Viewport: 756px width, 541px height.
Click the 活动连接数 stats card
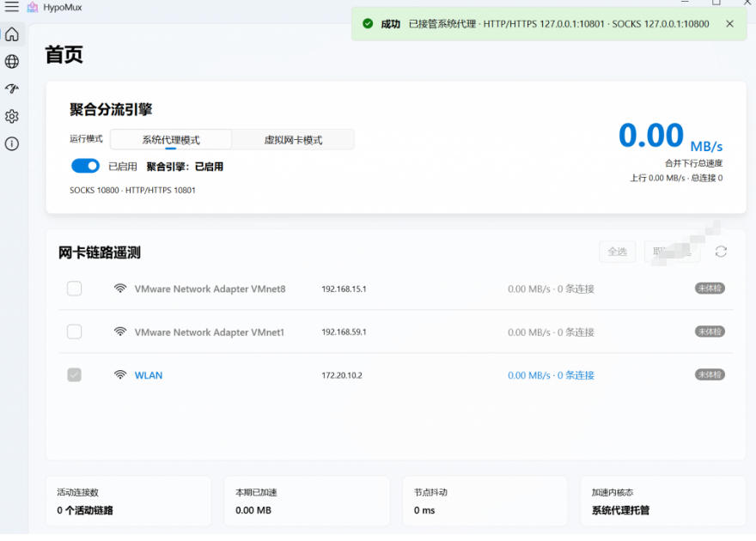(128, 501)
